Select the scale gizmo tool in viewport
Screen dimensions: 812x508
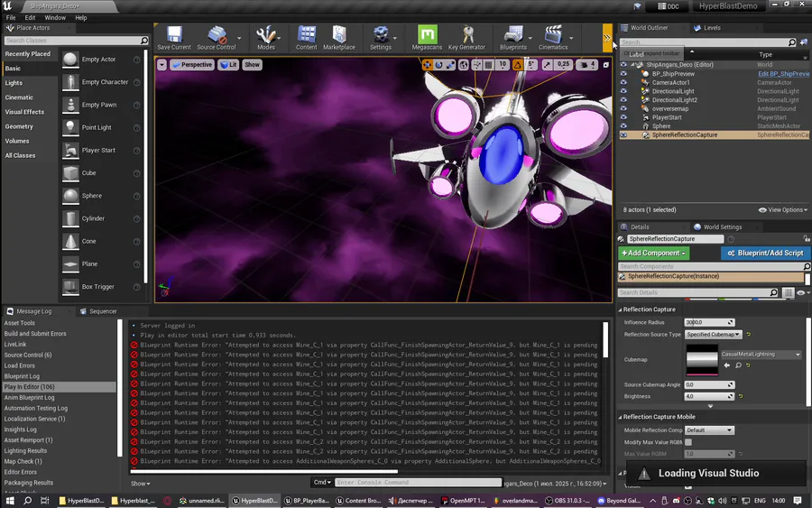coord(450,65)
